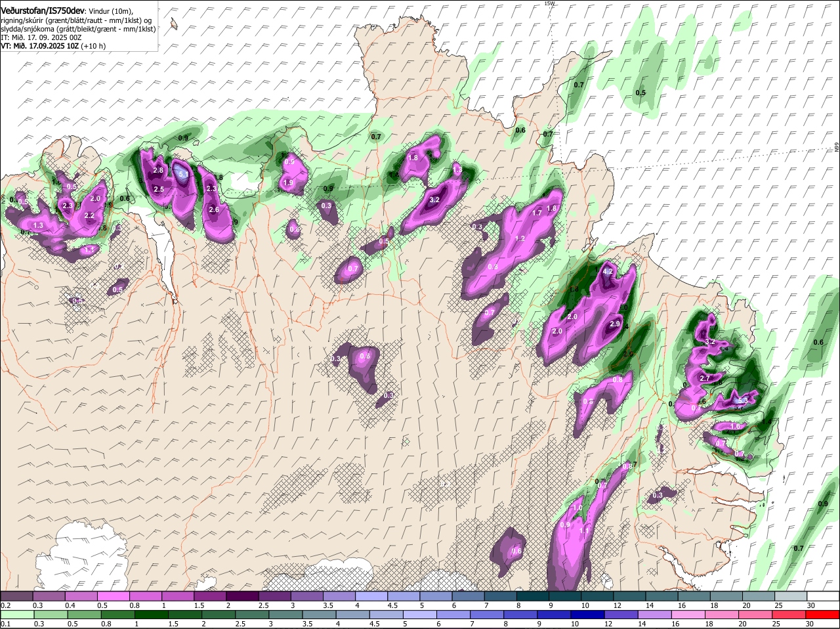Select the snow legend swatch labeled 4
840x629 pixels.
(370, 596)
